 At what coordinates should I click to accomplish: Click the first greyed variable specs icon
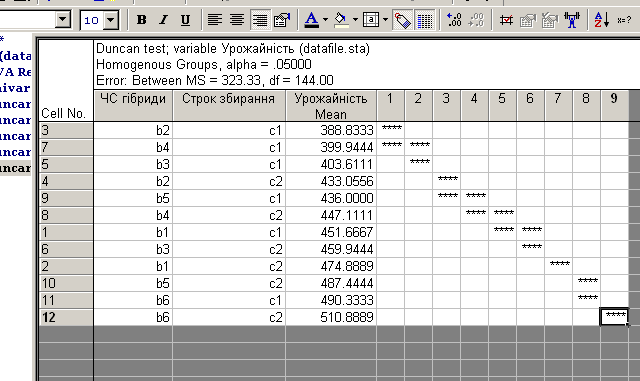tap(528, 20)
